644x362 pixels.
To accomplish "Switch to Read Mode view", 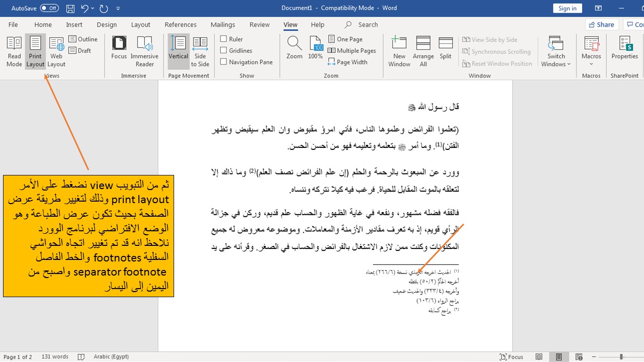I will [x=14, y=50].
